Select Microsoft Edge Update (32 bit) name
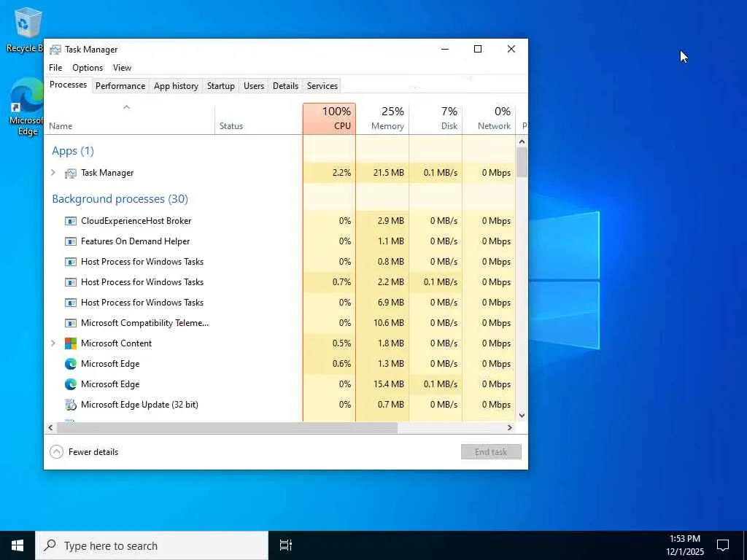747x560 pixels. tap(139, 405)
